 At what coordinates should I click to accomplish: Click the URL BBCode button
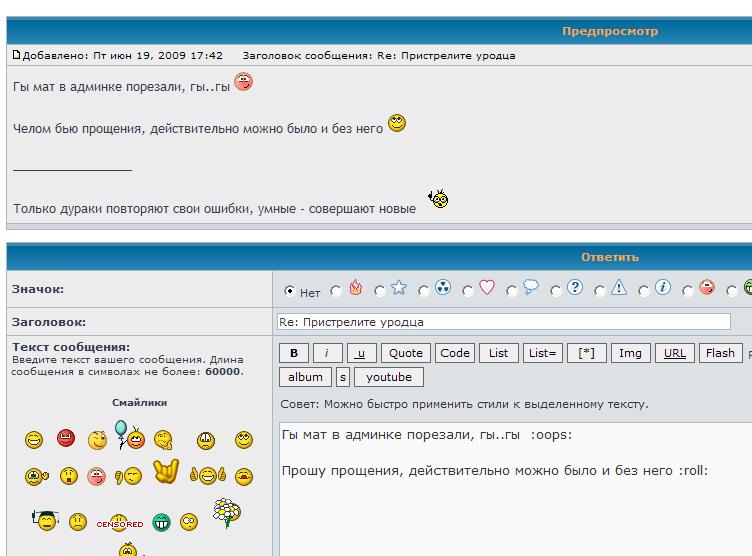(674, 353)
